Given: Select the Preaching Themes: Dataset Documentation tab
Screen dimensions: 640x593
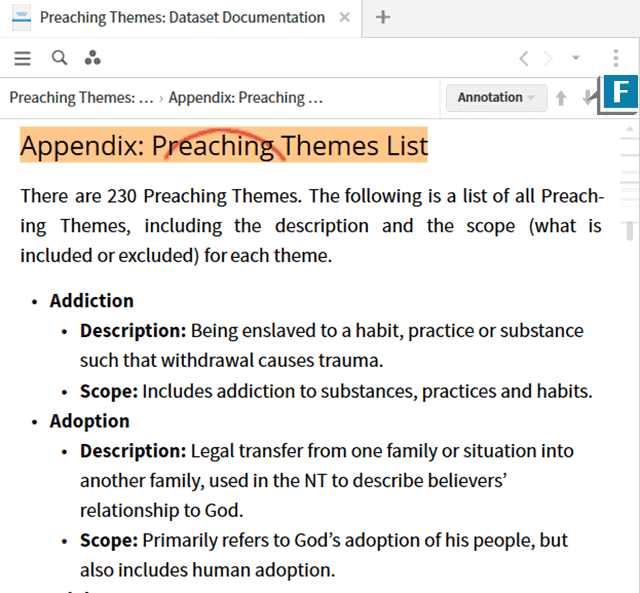Looking at the screenshot, I should pyautogui.click(x=180, y=18).
